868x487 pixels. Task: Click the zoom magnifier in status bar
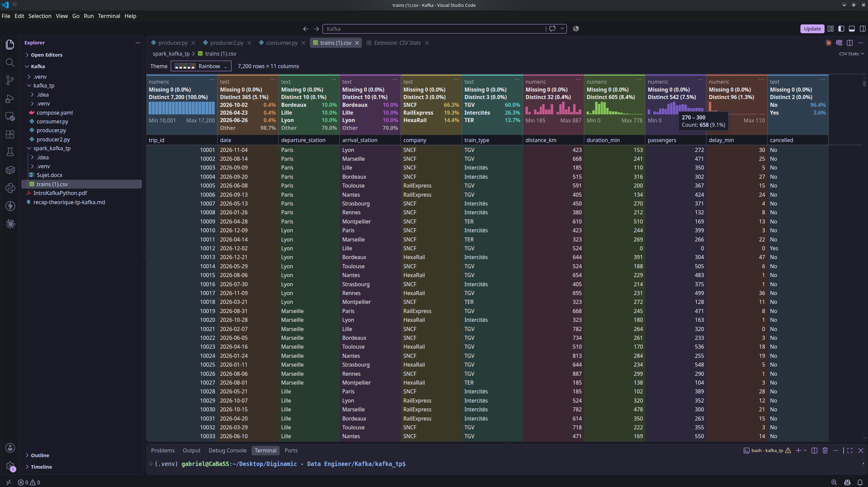[x=834, y=482]
